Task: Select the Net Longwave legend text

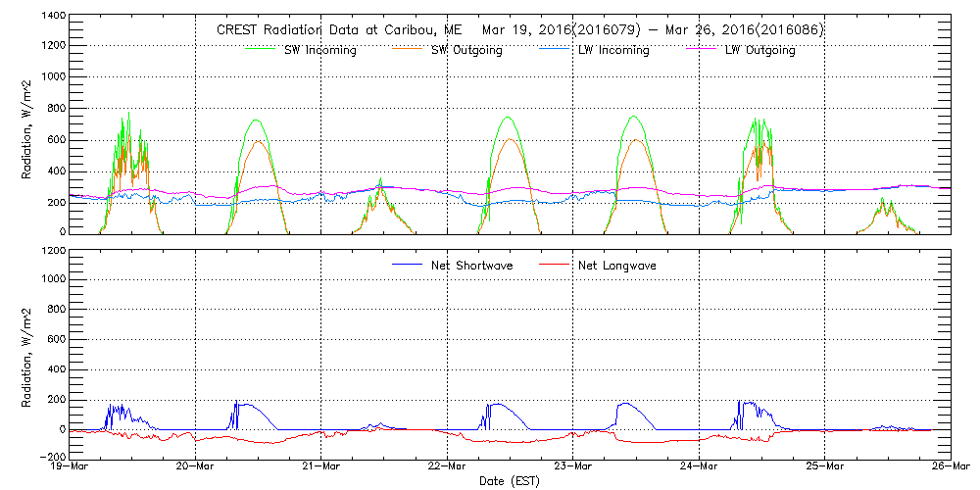Action: pyautogui.click(x=613, y=265)
